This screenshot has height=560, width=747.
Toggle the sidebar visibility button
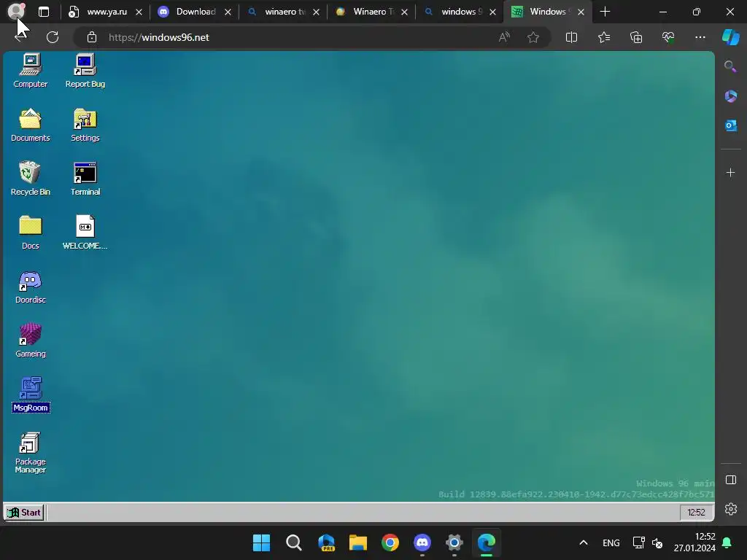click(730, 480)
